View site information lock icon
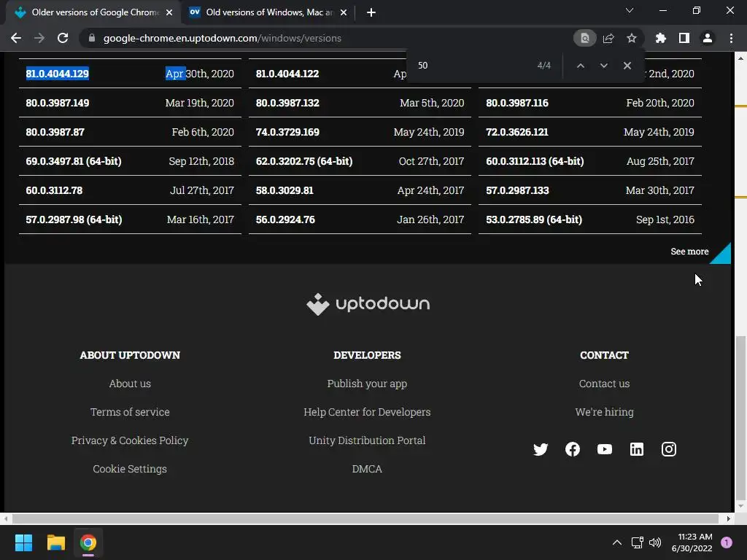747x560 pixels. pyautogui.click(x=92, y=38)
